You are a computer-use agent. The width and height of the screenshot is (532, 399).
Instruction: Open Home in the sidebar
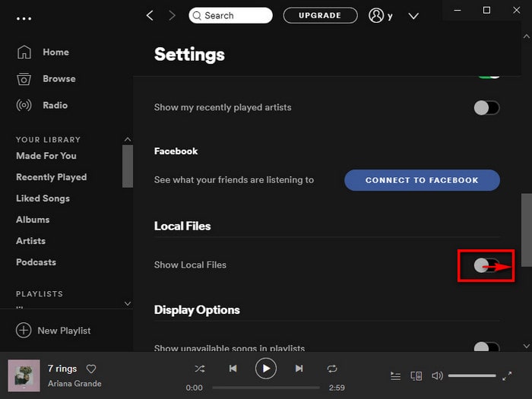click(x=55, y=52)
